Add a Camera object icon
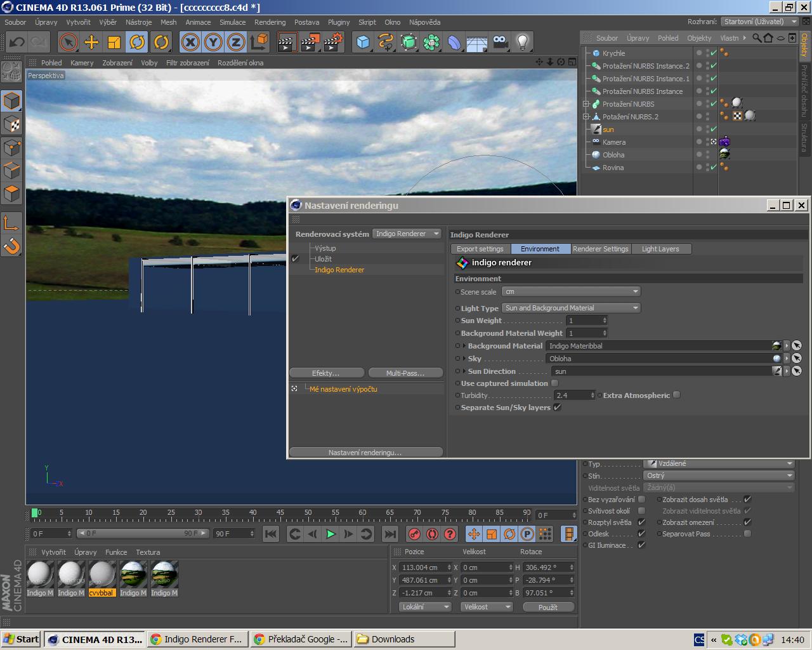 500,43
